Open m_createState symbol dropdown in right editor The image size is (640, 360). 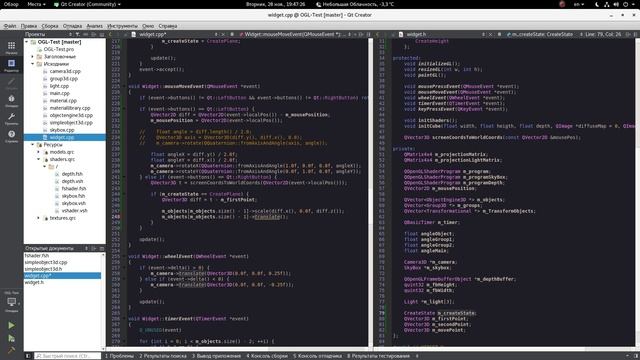coord(544,34)
